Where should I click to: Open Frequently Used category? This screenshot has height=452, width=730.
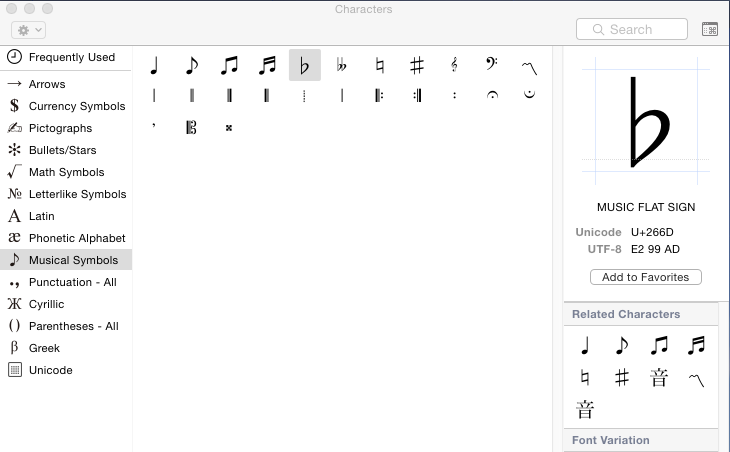pyautogui.click(x=71, y=57)
